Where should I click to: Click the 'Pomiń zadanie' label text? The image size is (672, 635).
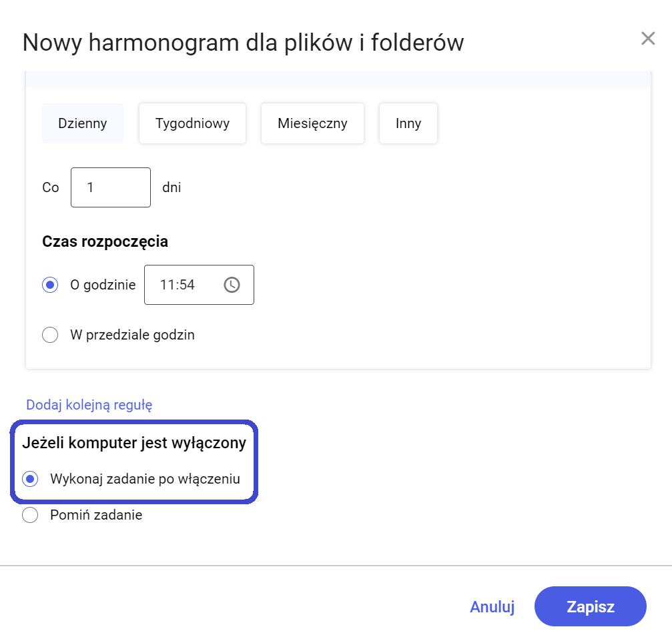[x=96, y=514]
